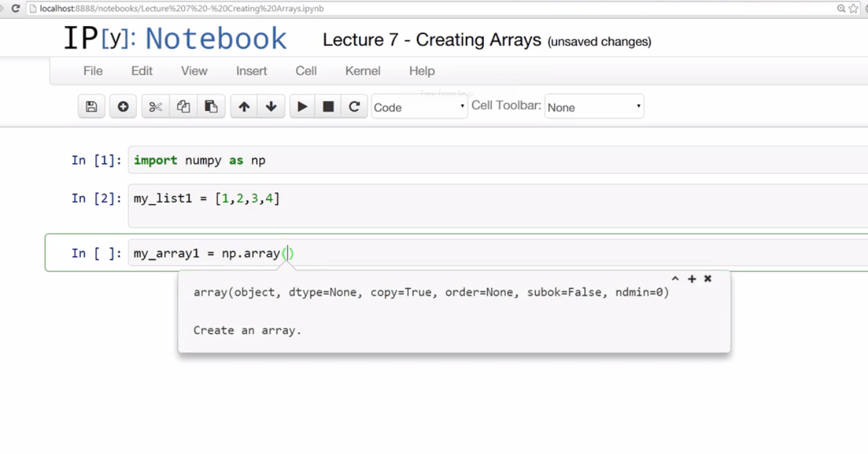Move the selected cell up
This screenshot has width=868, height=454.
tap(243, 106)
